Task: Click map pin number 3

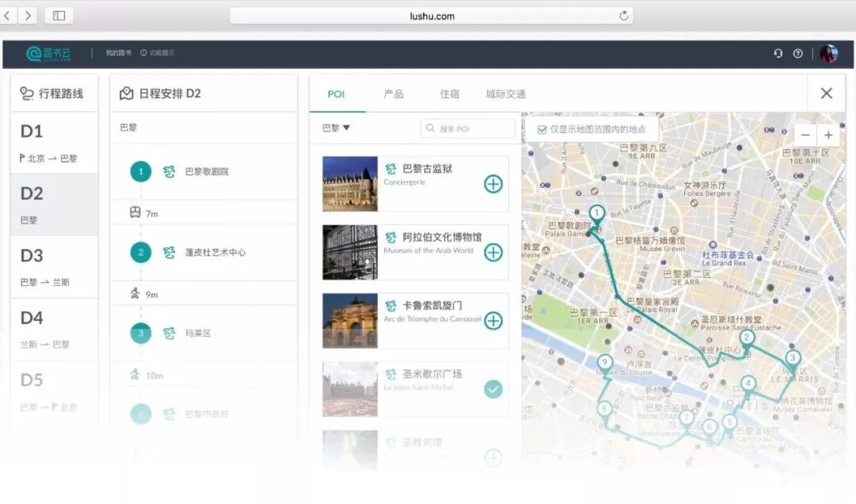Action: (793, 360)
